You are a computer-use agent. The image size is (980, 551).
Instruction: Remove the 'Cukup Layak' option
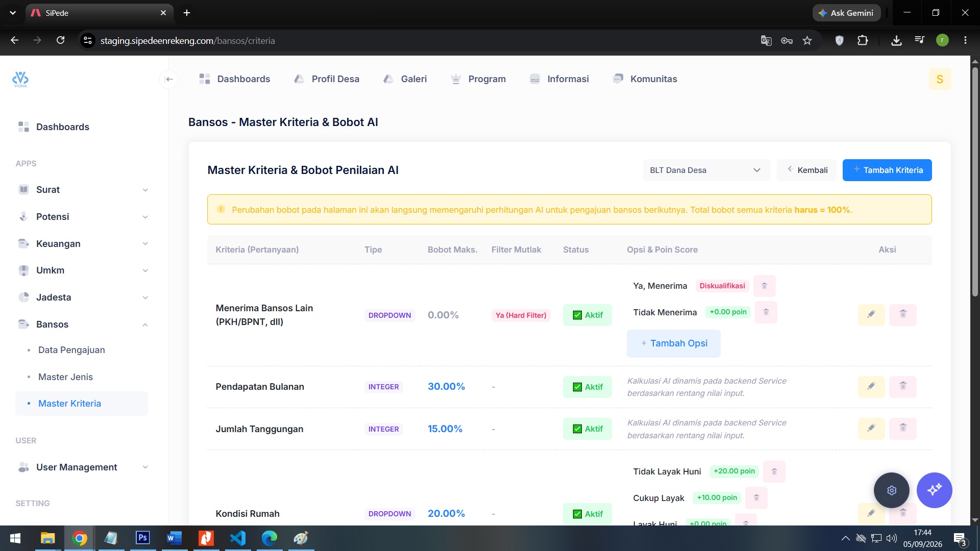click(x=756, y=497)
